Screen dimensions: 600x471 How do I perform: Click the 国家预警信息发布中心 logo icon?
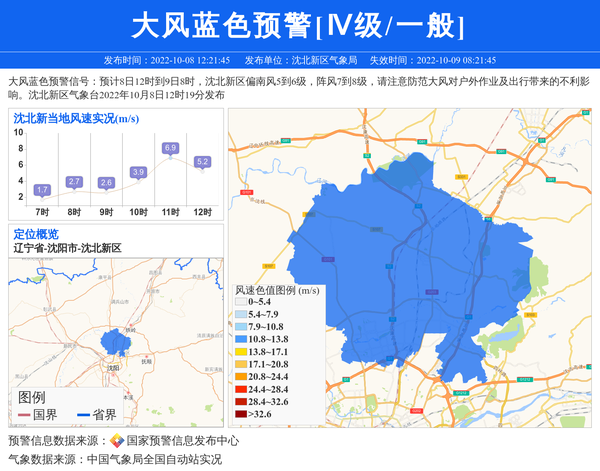pyautogui.click(x=117, y=440)
